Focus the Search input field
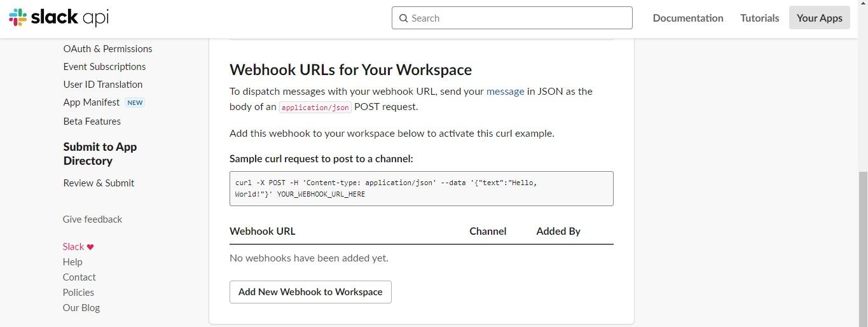Viewport: 868px width, 327px height. [x=512, y=18]
